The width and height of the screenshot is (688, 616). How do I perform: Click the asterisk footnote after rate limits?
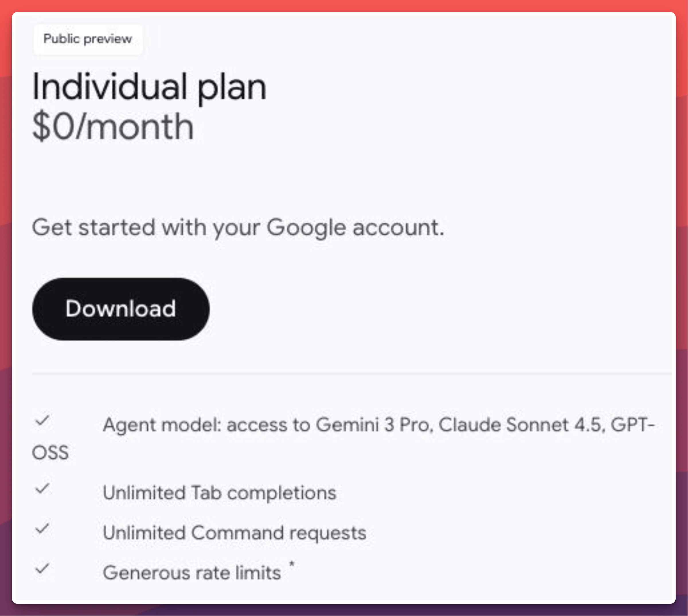[292, 564]
